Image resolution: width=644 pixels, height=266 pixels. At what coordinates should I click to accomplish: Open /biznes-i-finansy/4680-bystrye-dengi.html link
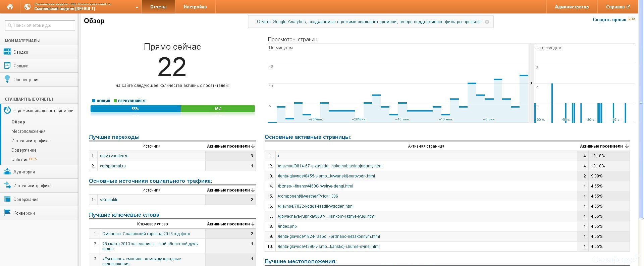(x=315, y=186)
